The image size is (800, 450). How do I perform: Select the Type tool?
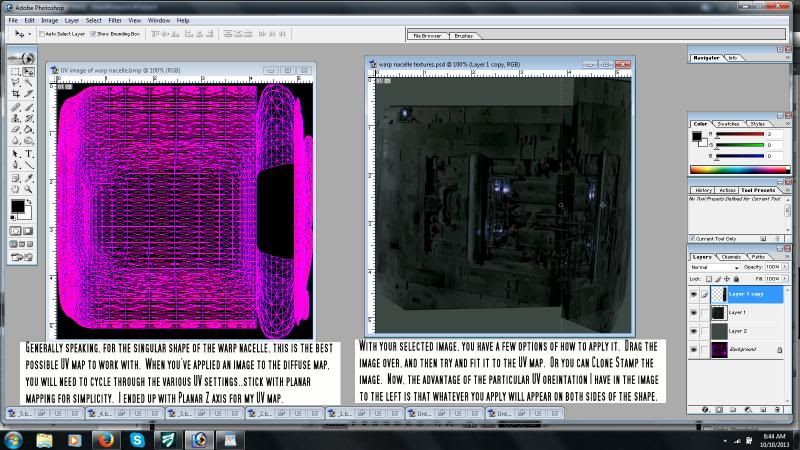[x=29, y=154]
